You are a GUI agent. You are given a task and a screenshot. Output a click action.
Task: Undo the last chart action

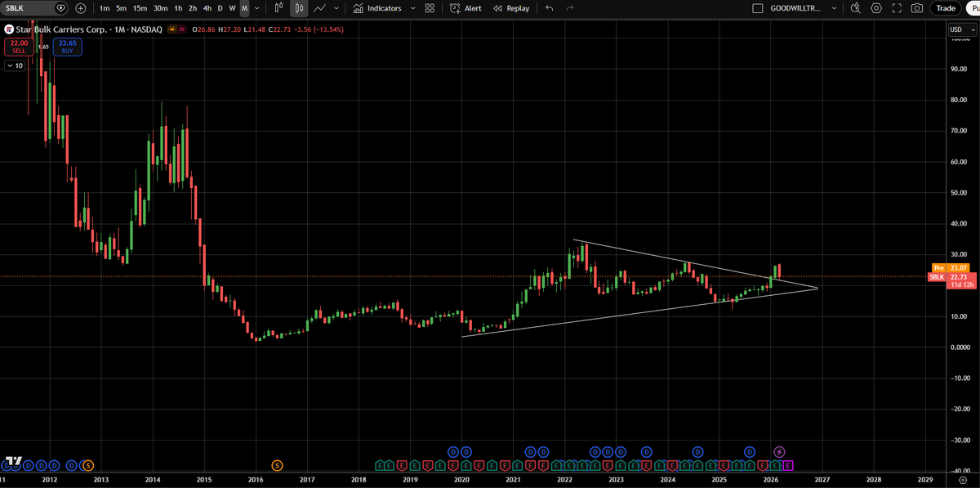click(x=549, y=8)
